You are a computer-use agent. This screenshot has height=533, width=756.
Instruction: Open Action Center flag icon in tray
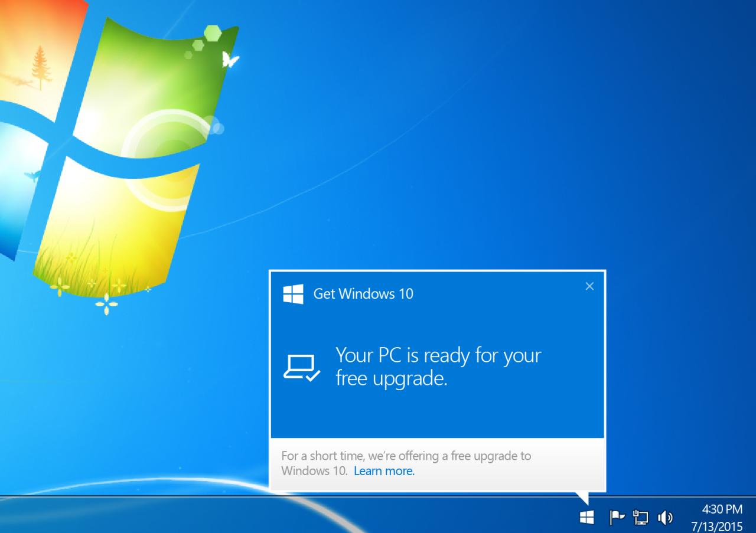pyautogui.click(x=617, y=518)
